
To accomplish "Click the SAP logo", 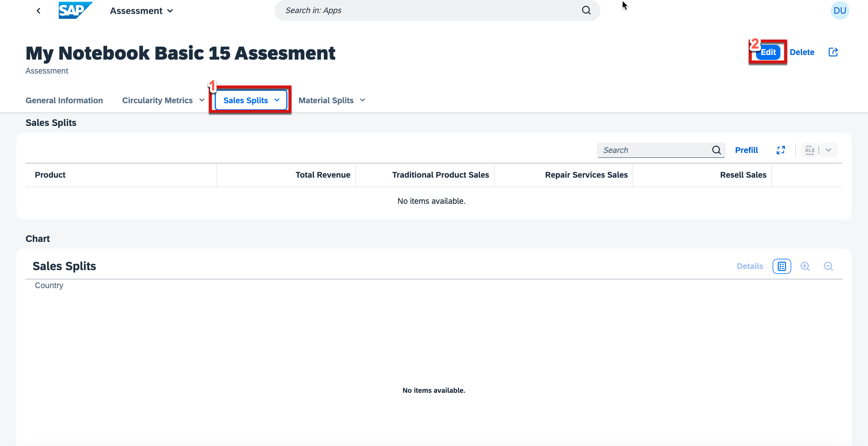I will [x=75, y=10].
